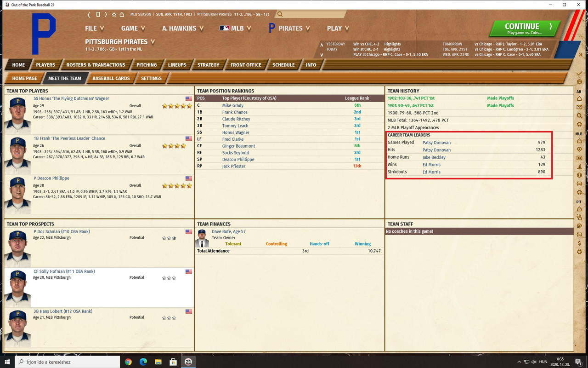Open Deacon Phillippe's top player entry
The height and width of the screenshot is (368, 588).
click(x=51, y=178)
